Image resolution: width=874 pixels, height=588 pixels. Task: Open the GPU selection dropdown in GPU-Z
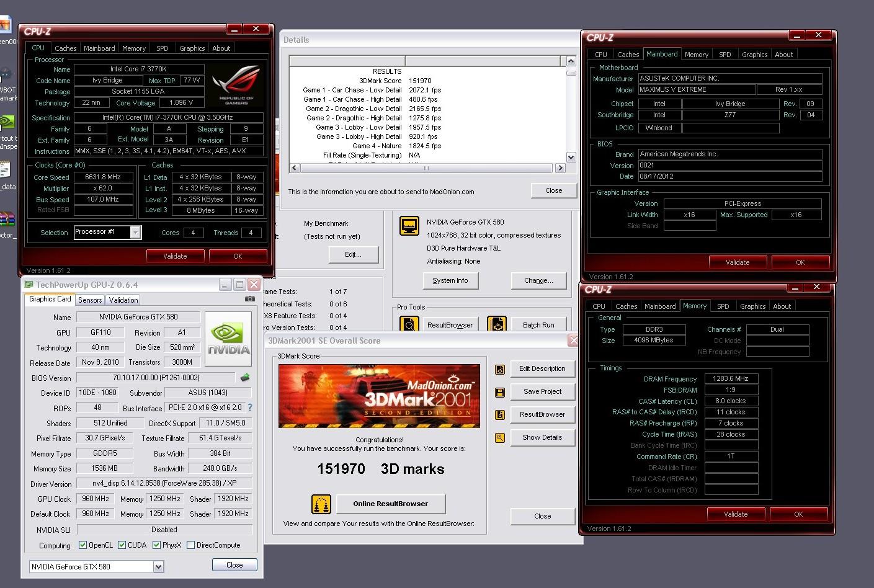click(x=158, y=566)
